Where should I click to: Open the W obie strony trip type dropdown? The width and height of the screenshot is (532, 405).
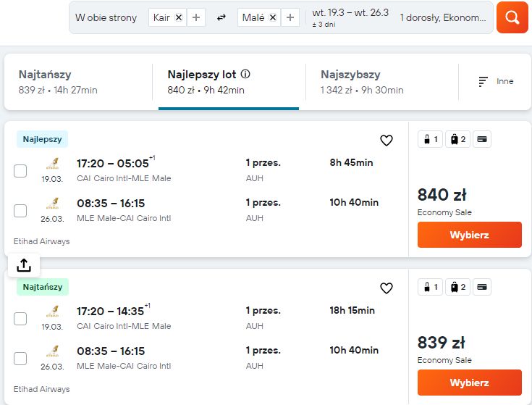pos(106,17)
